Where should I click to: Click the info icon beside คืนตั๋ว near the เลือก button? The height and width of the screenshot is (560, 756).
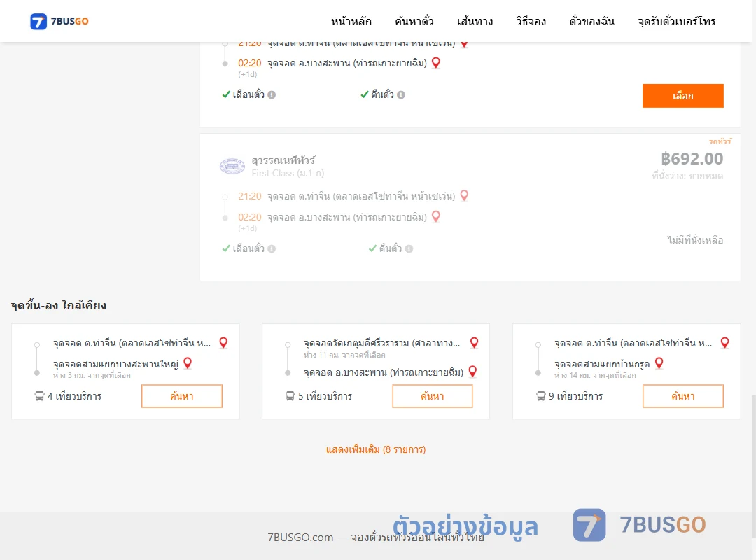coord(401,95)
